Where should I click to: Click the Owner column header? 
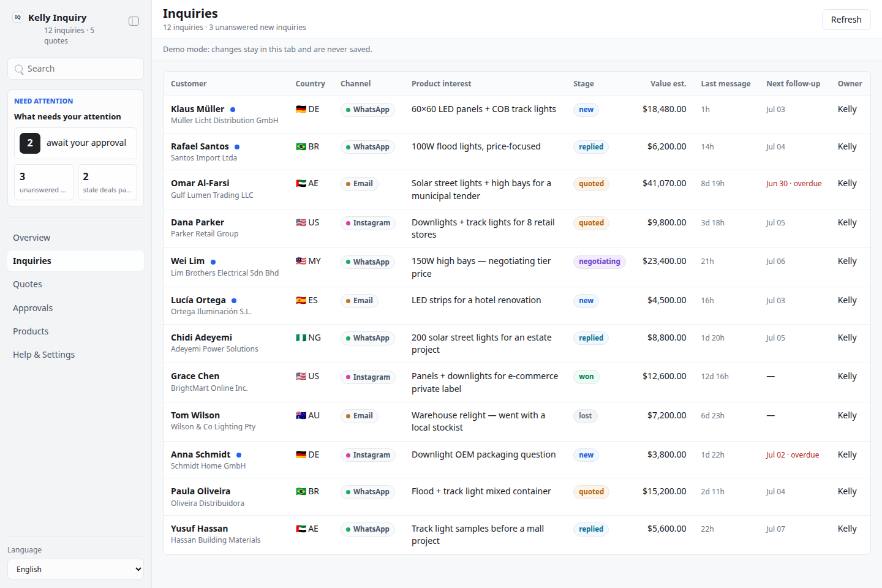(850, 84)
